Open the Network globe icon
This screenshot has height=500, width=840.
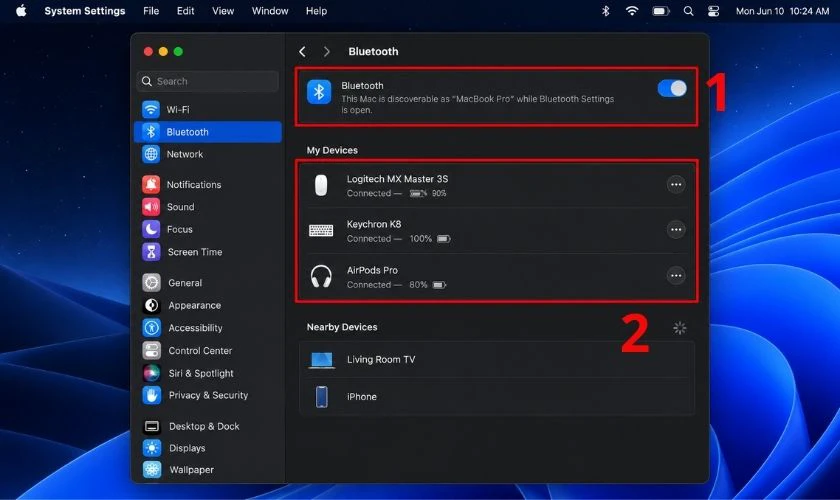[151, 154]
